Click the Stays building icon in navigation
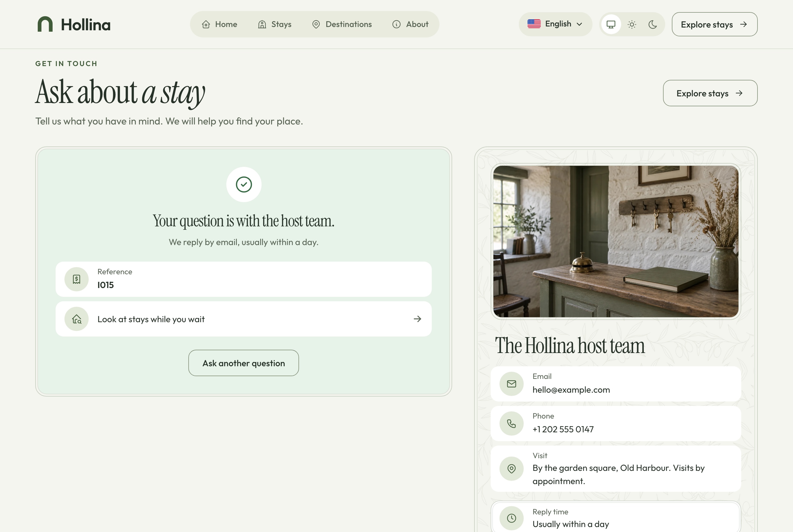 point(262,25)
